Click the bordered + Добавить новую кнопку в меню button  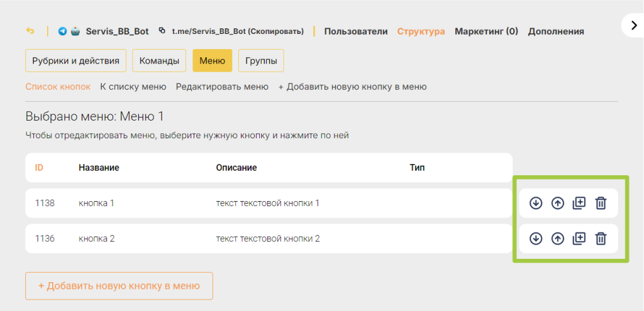point(119,286)
